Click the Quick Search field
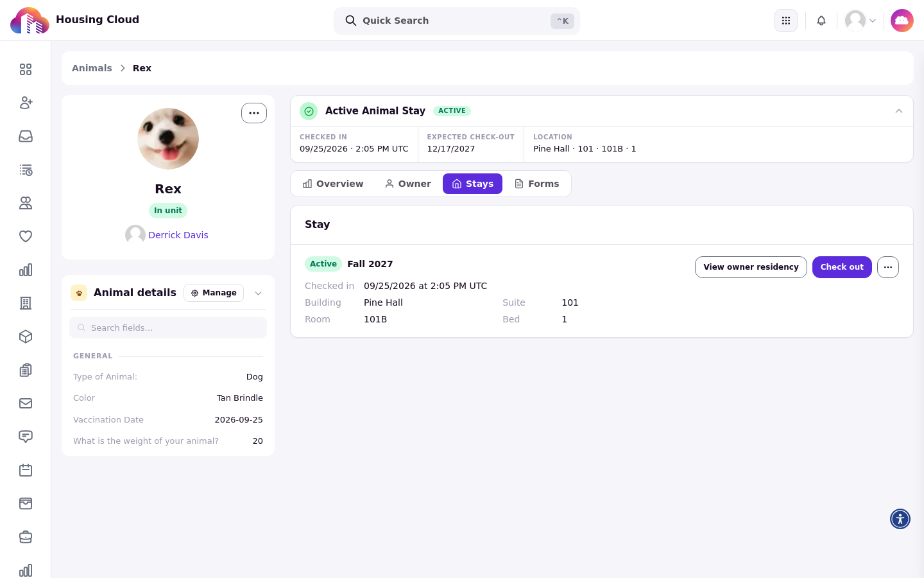924x578 pixels. click(457, 21)
